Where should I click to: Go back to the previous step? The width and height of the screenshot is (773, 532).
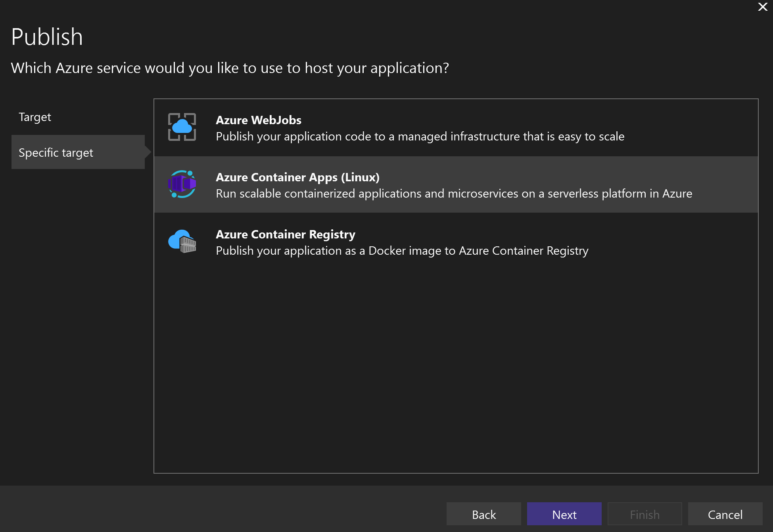point(484,514)
